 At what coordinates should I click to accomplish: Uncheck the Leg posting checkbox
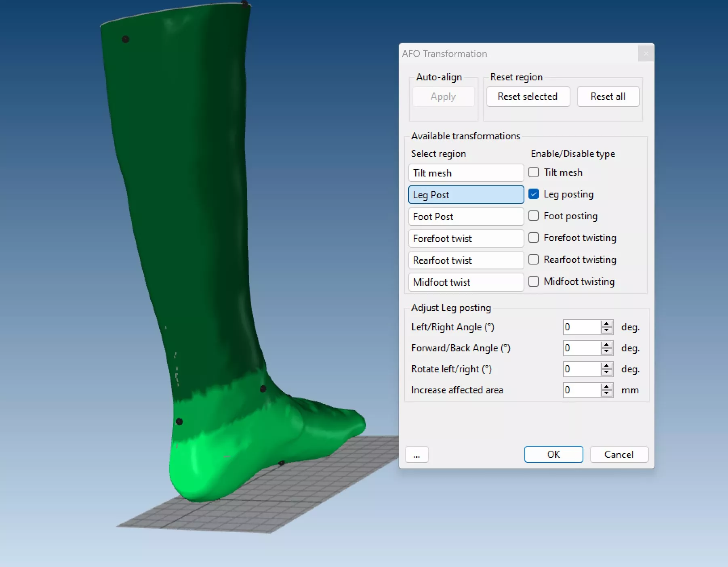point(534,194)
